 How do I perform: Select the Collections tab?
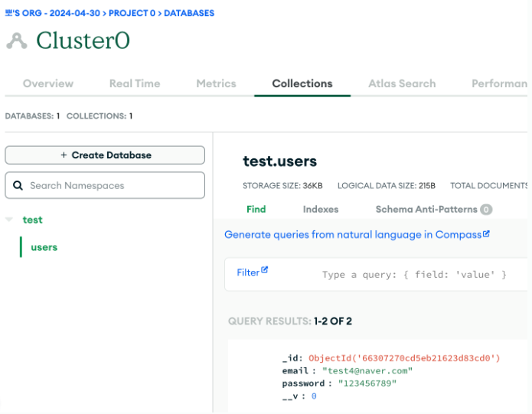[x=302, y=83]
